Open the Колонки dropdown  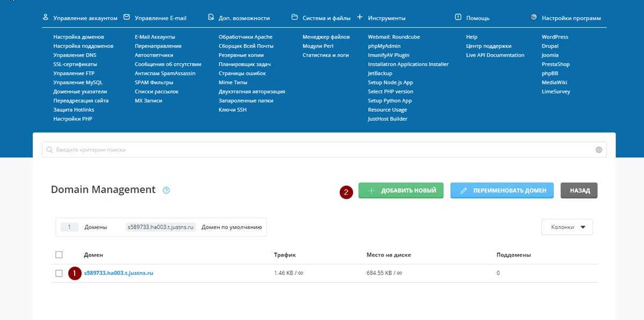click(x=567, y=227)
